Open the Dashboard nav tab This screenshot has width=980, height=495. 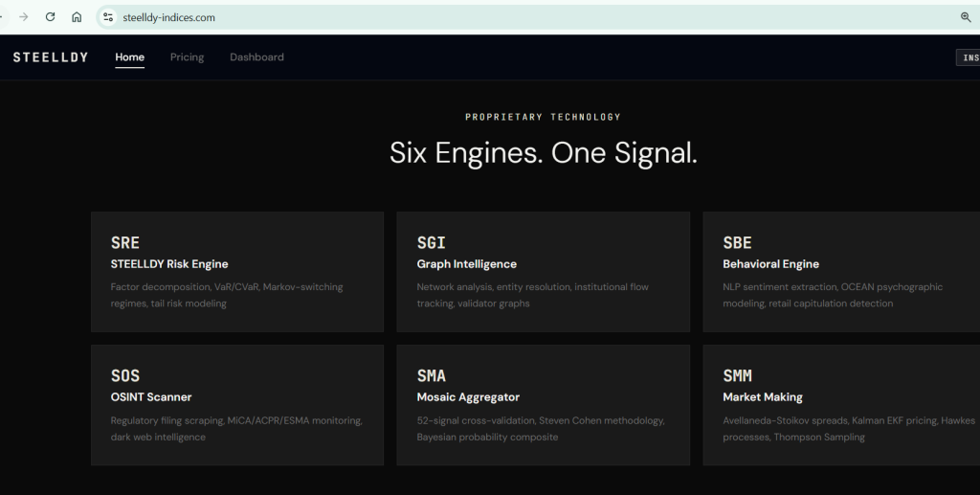pos(256,56)
